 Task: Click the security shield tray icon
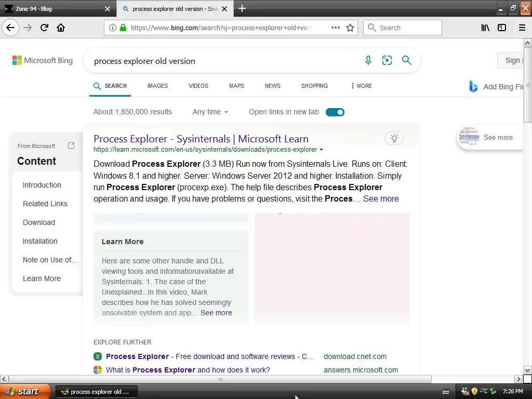(x=474, y=391)
